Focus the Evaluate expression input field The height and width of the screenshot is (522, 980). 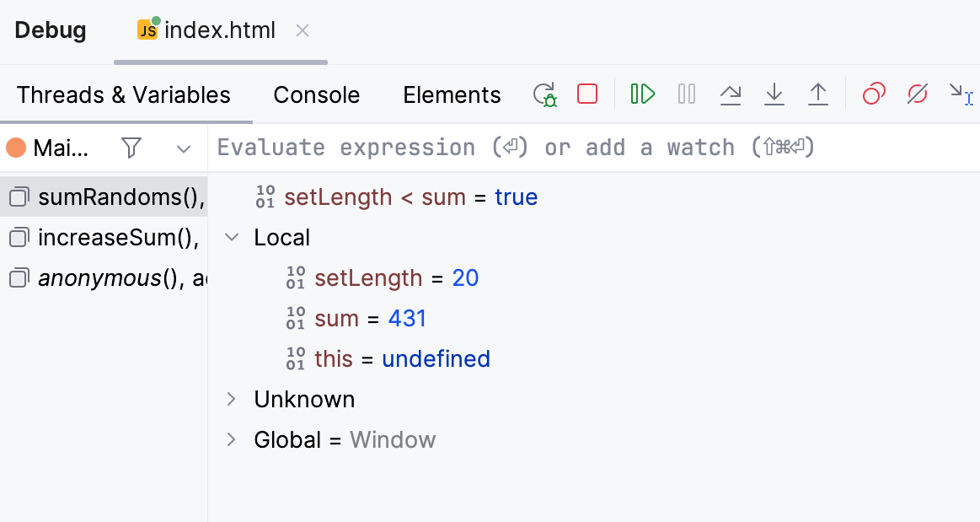(590, 148)
